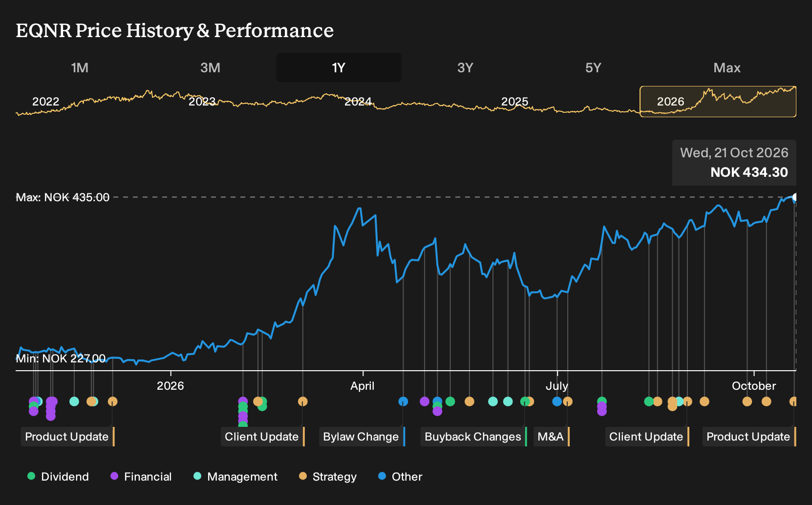The width and height of the screenshot is (812, 505).
Task: Select the 5Y range tab
Action: pyautogui.click(x=593, y=67)
